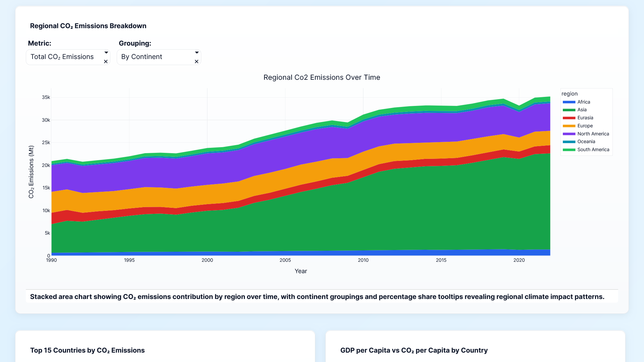Viewport: 644px width, 362px height.
Task: Toggle Oceania series in the legend
Action: (x=586, y=142)
